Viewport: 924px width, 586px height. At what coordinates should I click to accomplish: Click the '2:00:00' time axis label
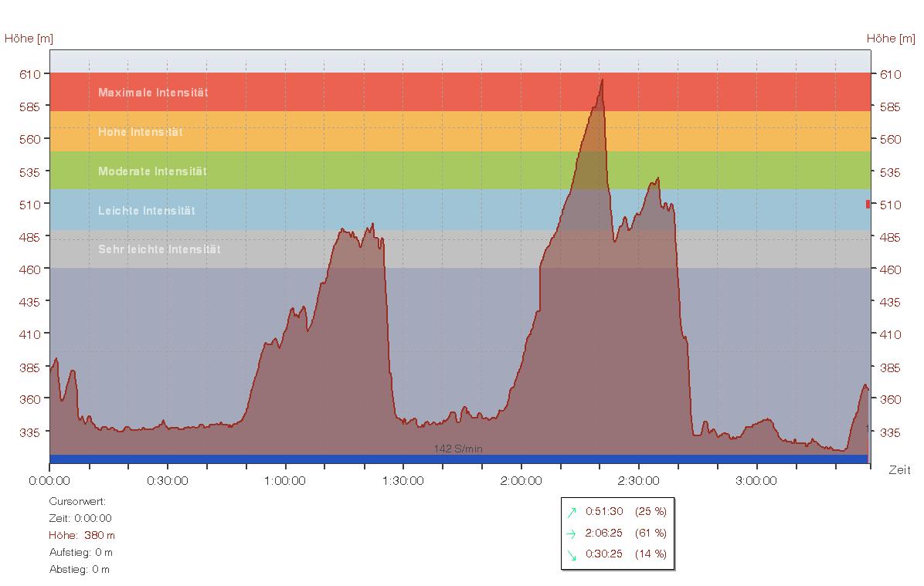pyautogui.click(x=521, y=480)
